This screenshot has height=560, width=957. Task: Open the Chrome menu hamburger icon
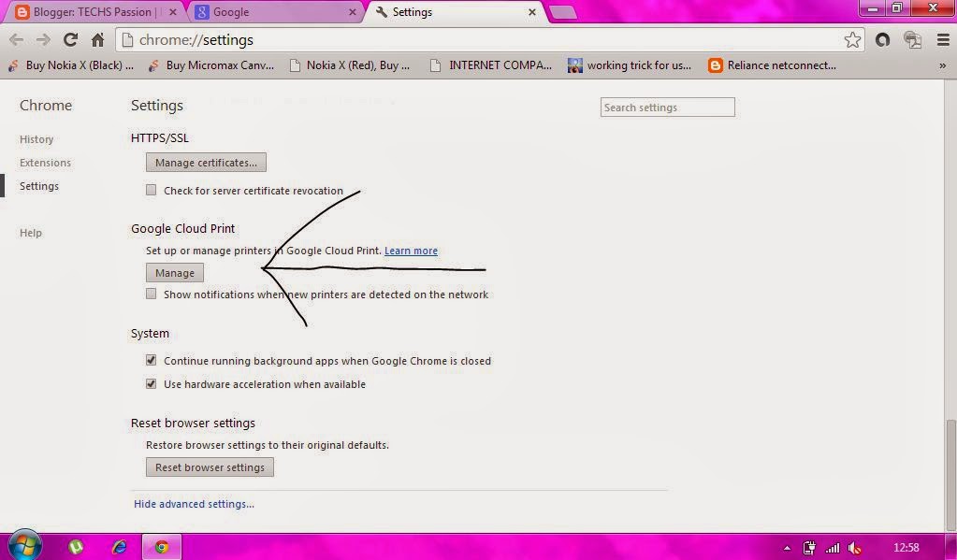pyautogui.click(x=943, y=40)
